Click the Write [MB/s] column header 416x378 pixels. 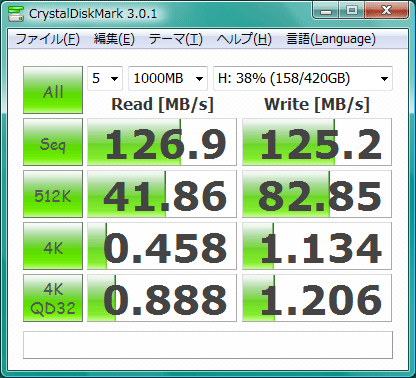click(317, 105)
